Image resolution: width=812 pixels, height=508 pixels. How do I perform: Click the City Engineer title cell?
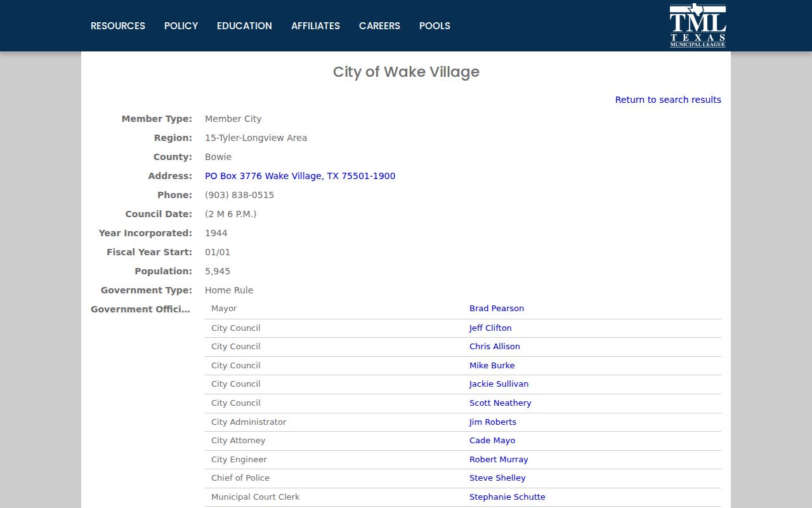[239, 460]
